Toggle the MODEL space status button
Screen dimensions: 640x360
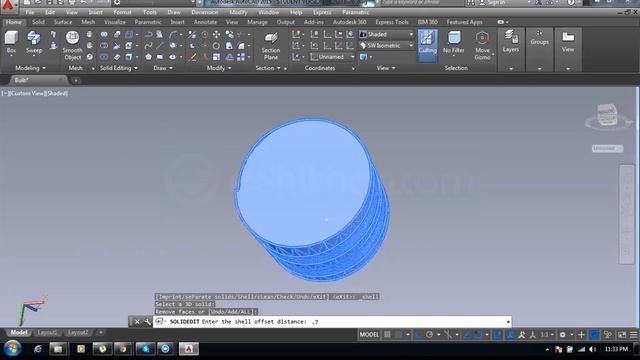tap(369, 335)
